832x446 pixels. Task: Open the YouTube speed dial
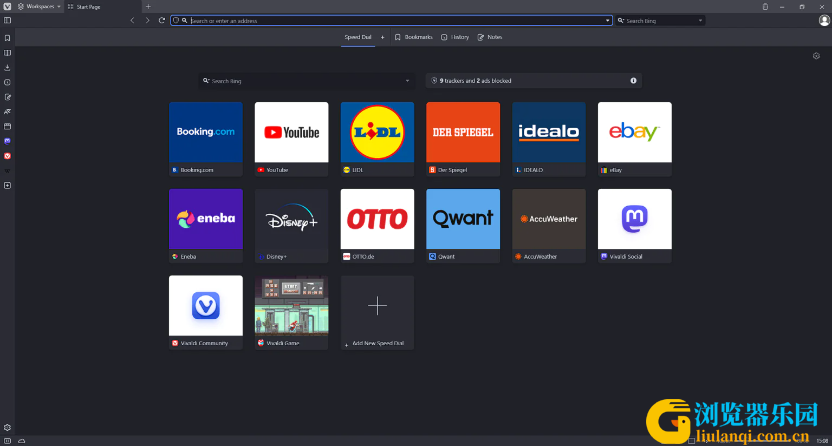291,139
